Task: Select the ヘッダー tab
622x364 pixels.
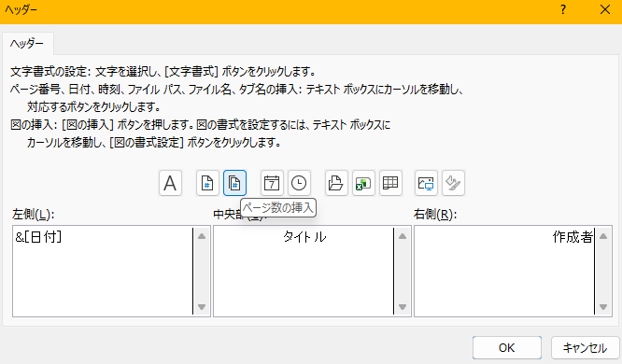Action: coord(27,44)
